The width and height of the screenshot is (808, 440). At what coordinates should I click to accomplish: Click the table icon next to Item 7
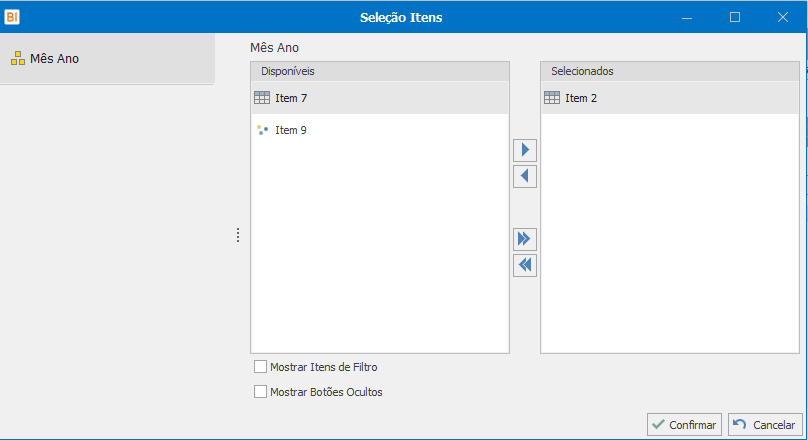262,98
